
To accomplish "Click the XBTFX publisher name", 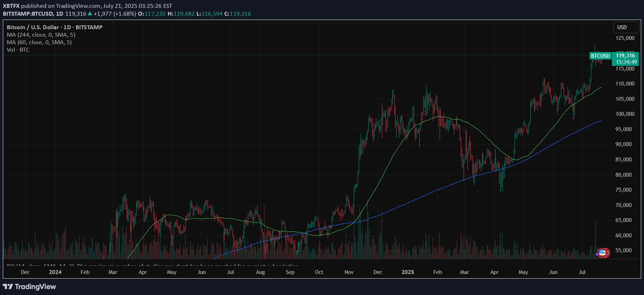I will point(11,6).
